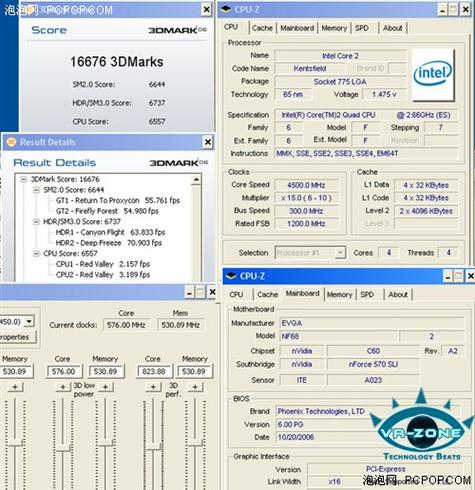Open About tab in upper CPU-Z window
This screenshot has height=490, width=475.
coord(392,28)
